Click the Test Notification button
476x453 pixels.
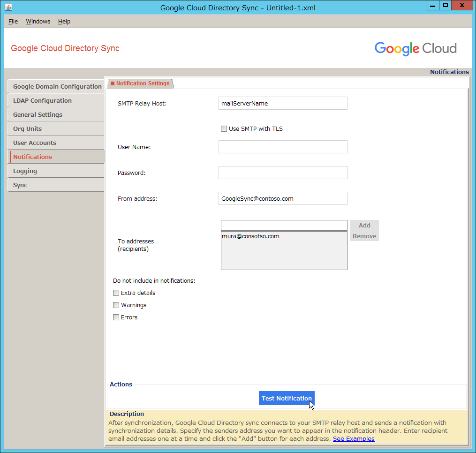coord(287,398)
